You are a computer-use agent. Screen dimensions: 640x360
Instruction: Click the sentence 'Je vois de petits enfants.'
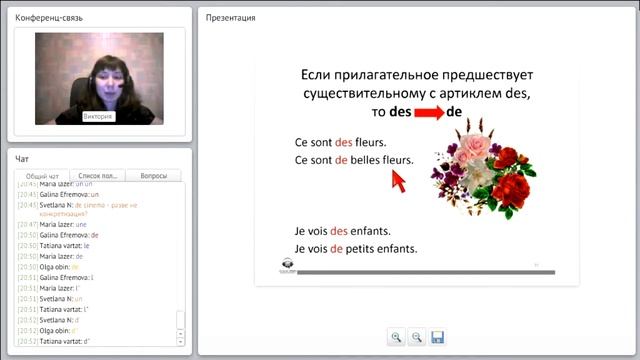tap(356, 249)
